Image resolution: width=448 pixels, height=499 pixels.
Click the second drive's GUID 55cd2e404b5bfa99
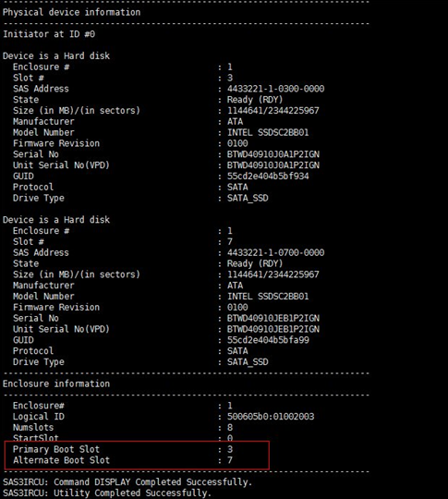pyautogui.click(x=268, y=340)
